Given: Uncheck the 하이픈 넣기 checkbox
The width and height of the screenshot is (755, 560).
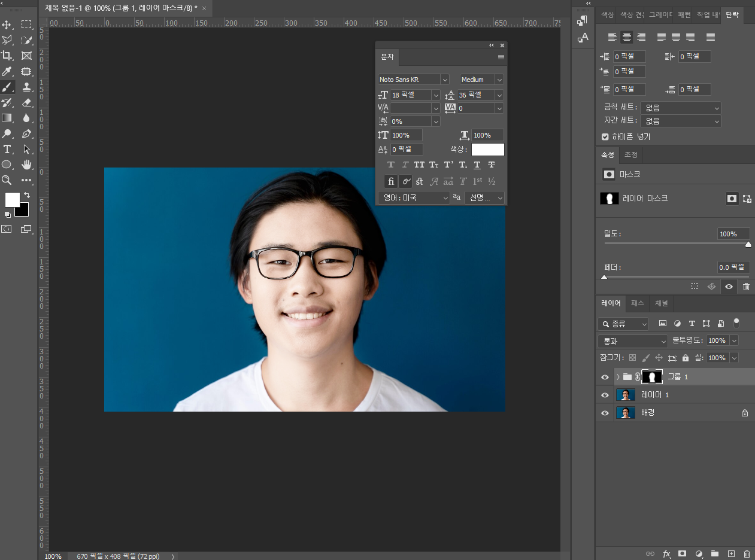Looking at the screenshot, I should tap(605, 137).
